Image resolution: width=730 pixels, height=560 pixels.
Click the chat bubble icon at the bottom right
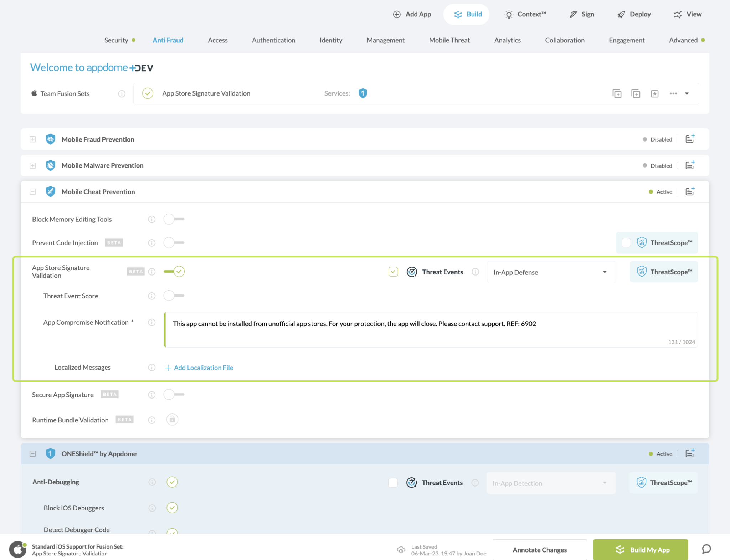(706, 549)
